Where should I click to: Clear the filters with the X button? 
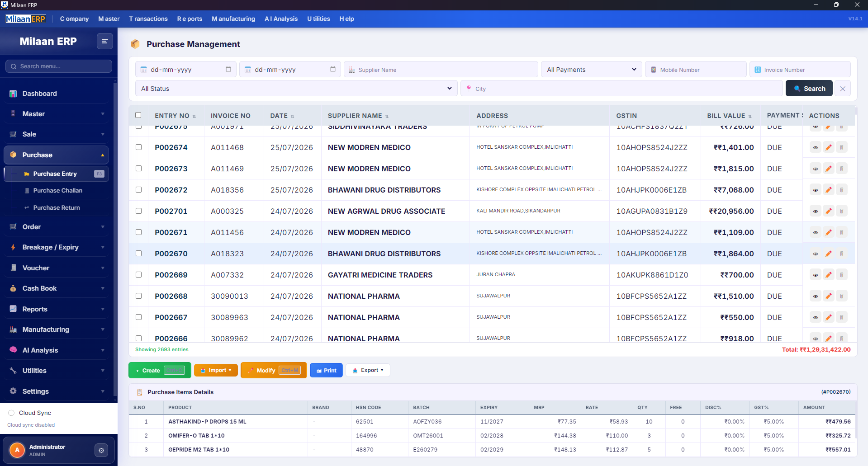pos(842,89)
